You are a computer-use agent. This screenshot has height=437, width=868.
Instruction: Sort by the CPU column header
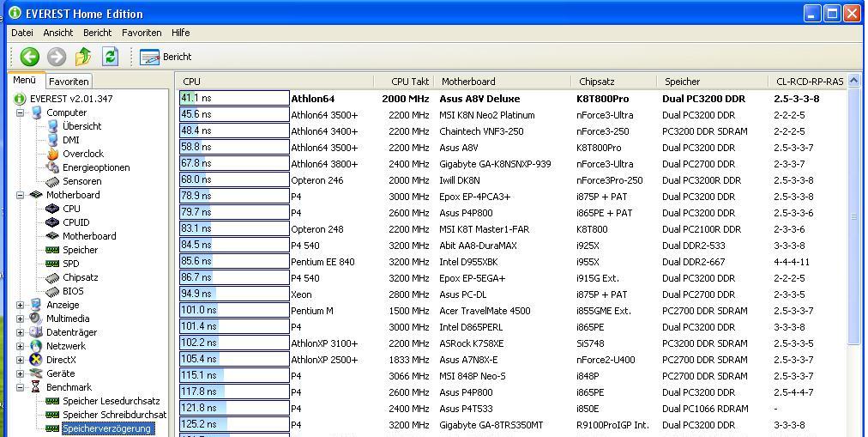[x=275, y=82]
